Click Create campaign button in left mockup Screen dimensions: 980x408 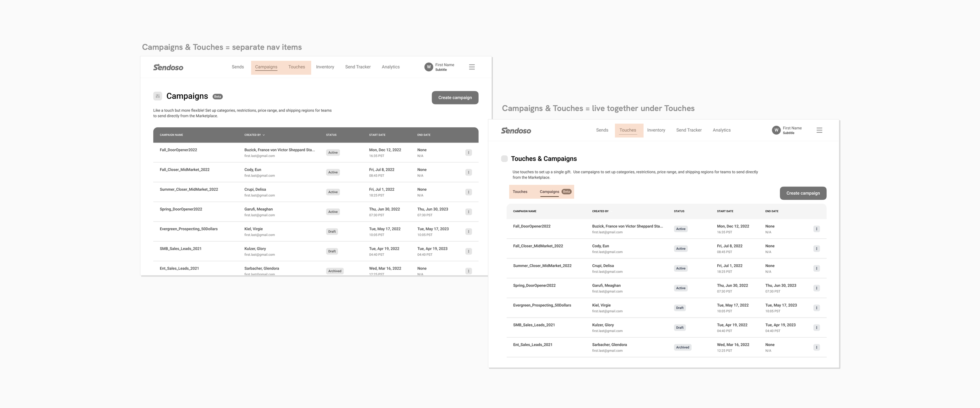click(455, 97)
